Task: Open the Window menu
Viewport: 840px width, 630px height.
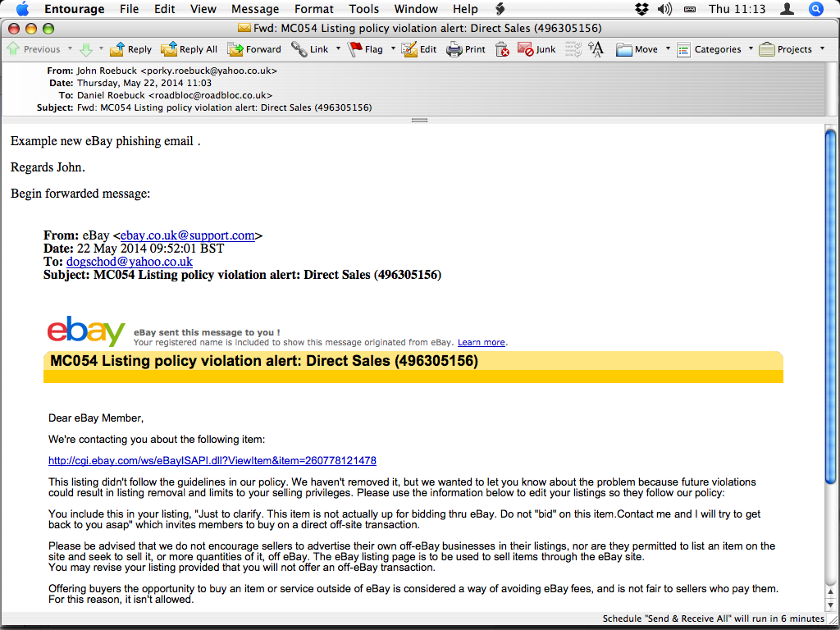Action: click(x=416, y=9)
